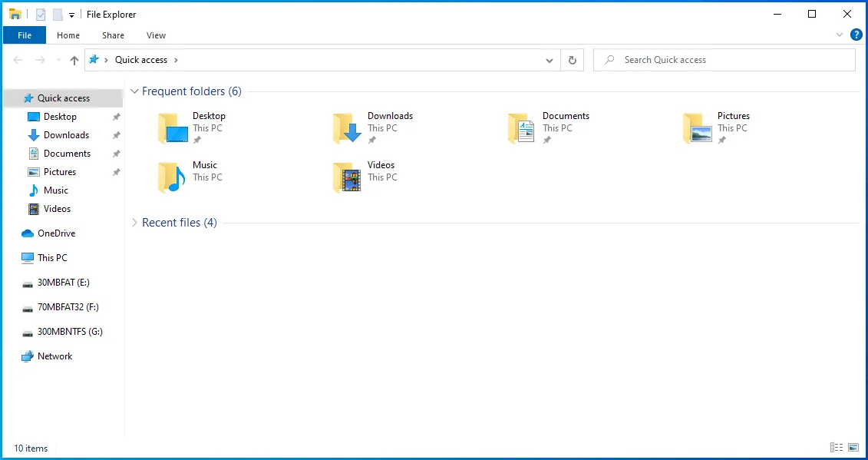Open the Customize Quick Access Toolbar dropdown

[71, 15]
